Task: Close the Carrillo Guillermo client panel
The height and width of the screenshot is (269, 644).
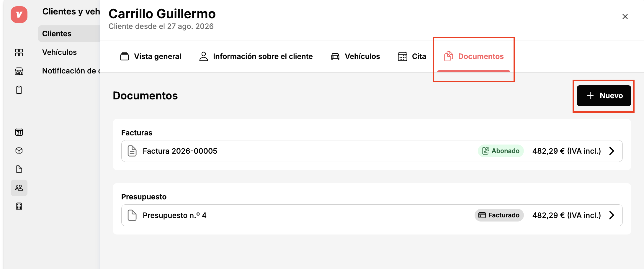Action: tap(625, 17)
